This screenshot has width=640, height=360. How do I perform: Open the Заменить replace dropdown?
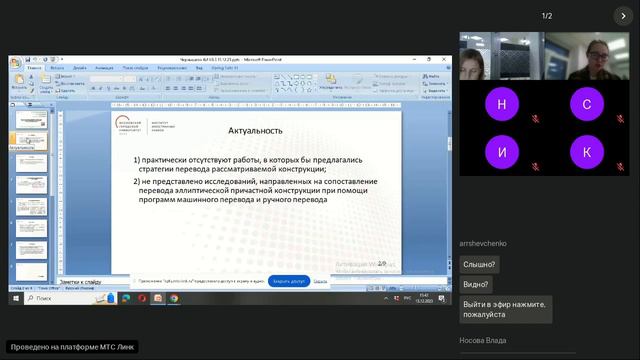coord(435,84)
